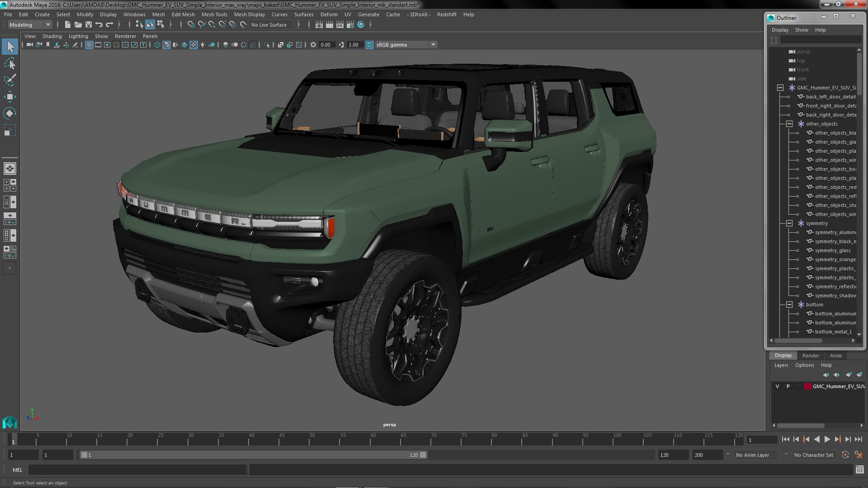
Task: Save the scene with floppy icon
Action: point(89,25)
